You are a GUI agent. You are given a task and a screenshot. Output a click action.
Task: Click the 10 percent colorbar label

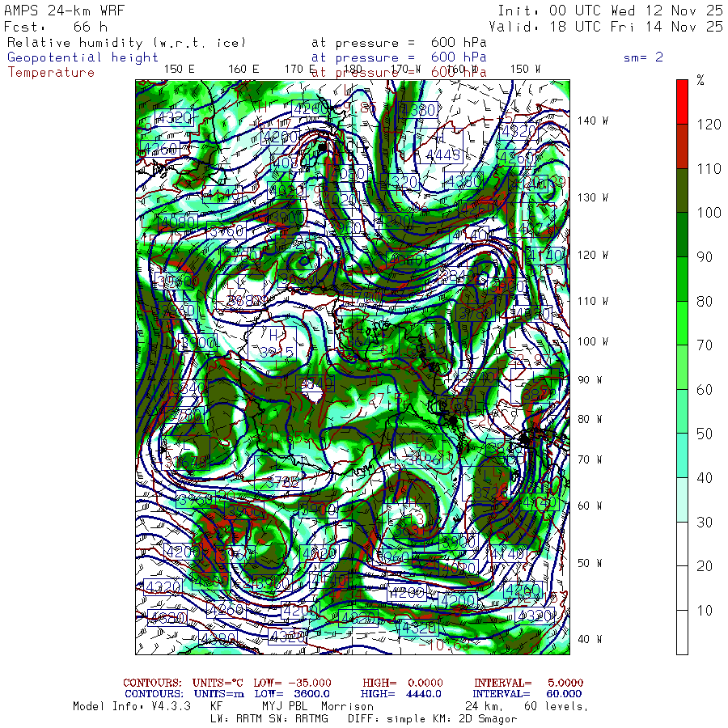(x=705, y=611)
